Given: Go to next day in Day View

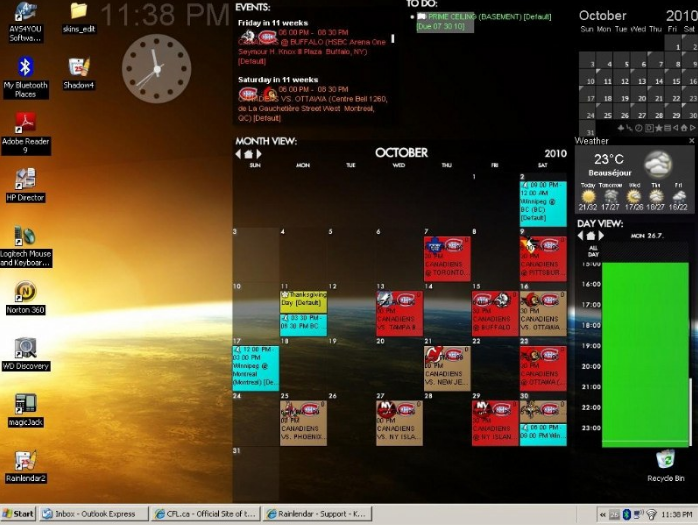Looking at the screenshot, I should coord(601,236).
